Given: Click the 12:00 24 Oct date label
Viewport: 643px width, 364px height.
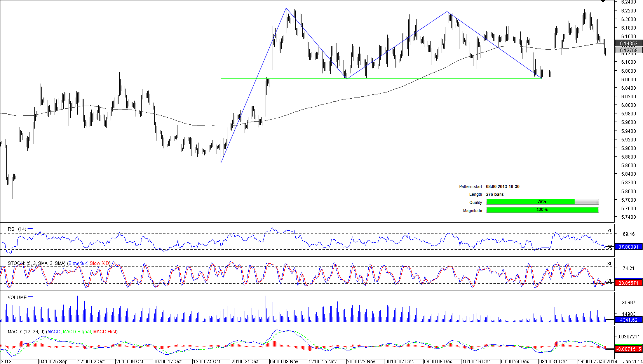Looking at the screenshot, I should (207, 362).
